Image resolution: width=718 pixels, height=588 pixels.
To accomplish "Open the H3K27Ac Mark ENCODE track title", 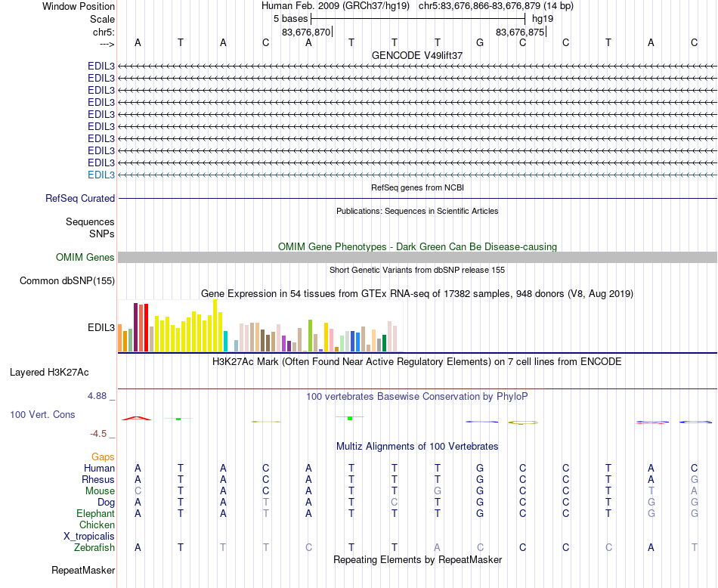I will tap(417, 362).
